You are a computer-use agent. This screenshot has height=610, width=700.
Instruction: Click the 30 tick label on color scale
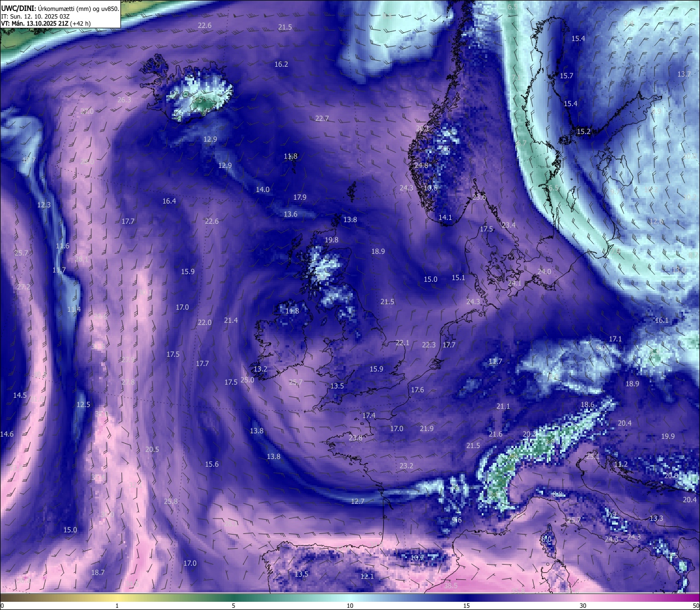tap(583, 605)
